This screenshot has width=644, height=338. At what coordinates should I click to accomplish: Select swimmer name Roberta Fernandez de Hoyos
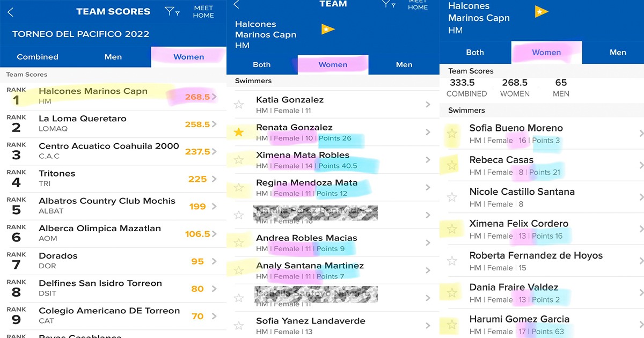pyautogui.click(x=536, y=255)
